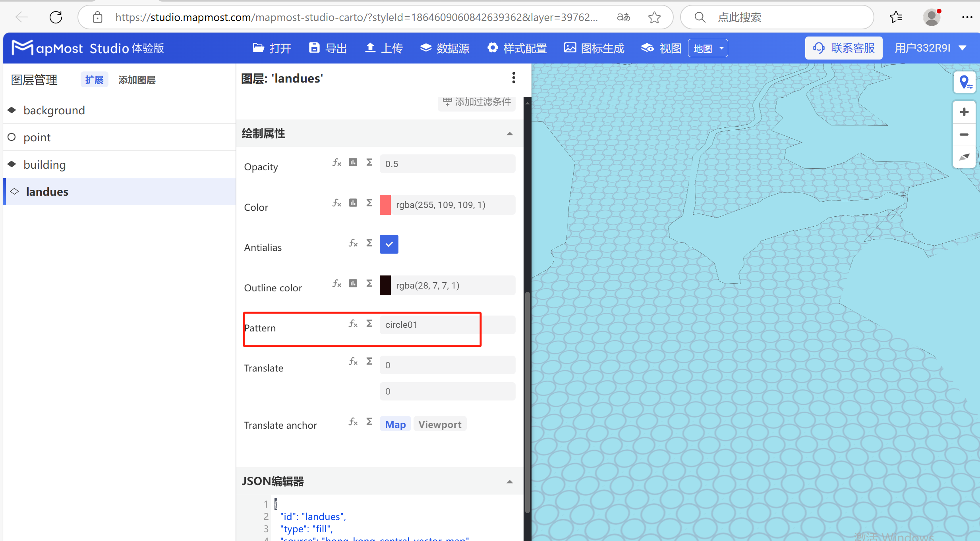
Task: Switch Translate anchor to Viewport
Action: coord(440,424)
